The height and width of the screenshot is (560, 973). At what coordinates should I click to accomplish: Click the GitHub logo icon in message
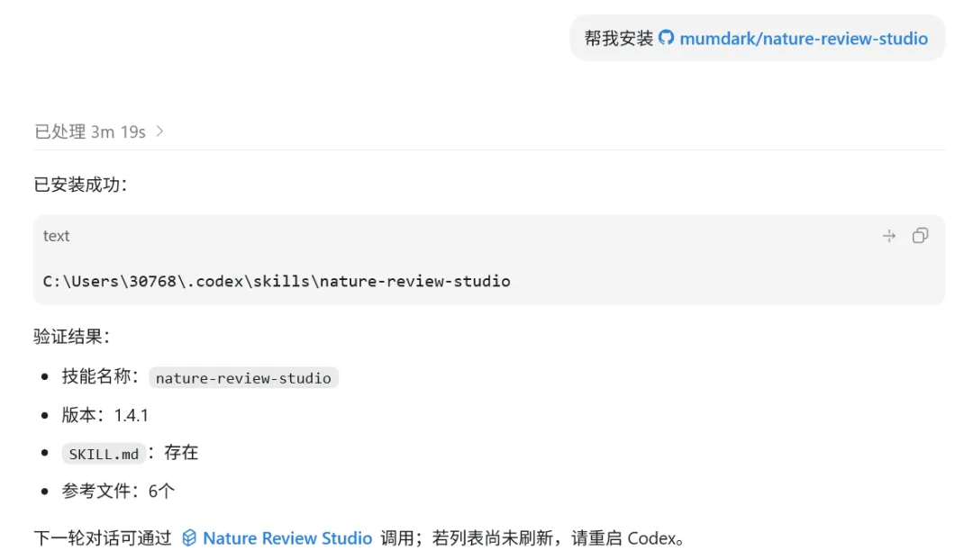click(666, 38)
